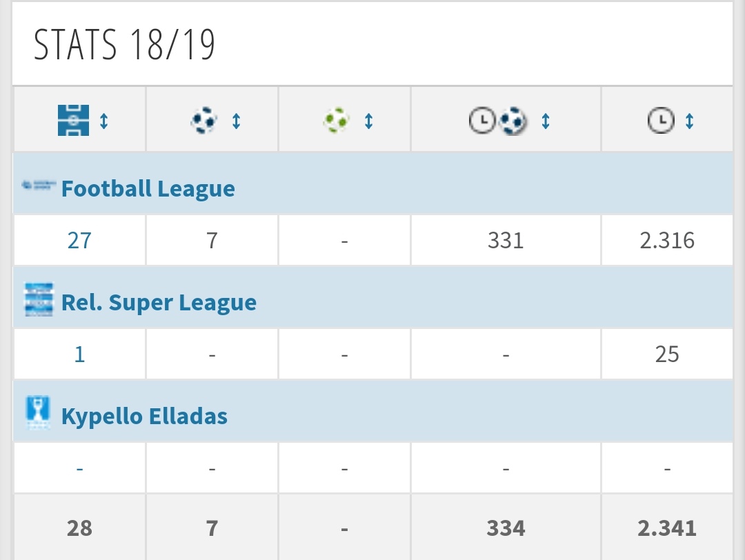Viewport: 745px width, 560px height.
Task: Open the Rel. Super League competition link
Action: 159,303
